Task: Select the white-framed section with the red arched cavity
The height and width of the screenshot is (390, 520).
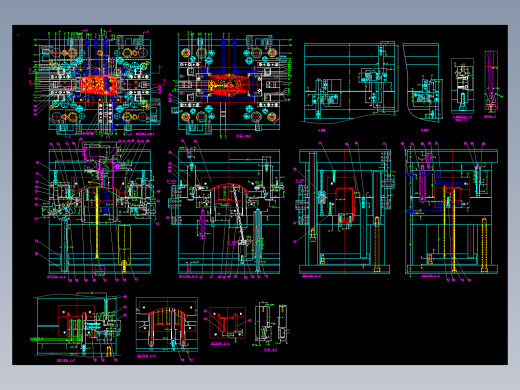Action: pos(167,325)
